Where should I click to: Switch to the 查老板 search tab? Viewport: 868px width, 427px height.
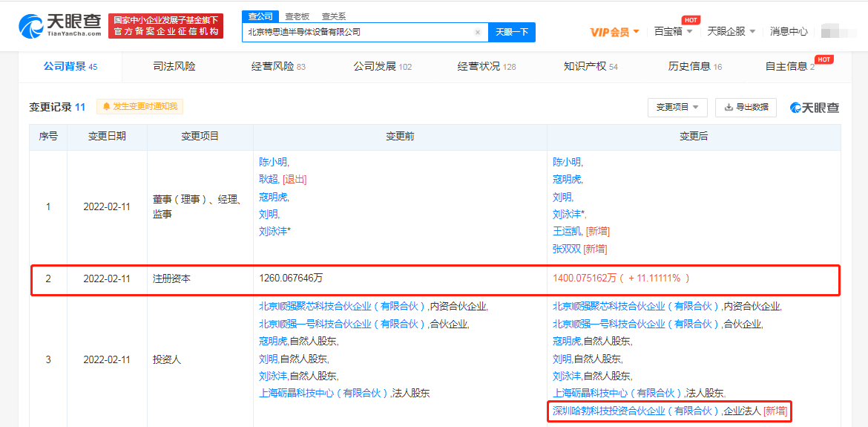pyautogui.click(x=297, y=16)
